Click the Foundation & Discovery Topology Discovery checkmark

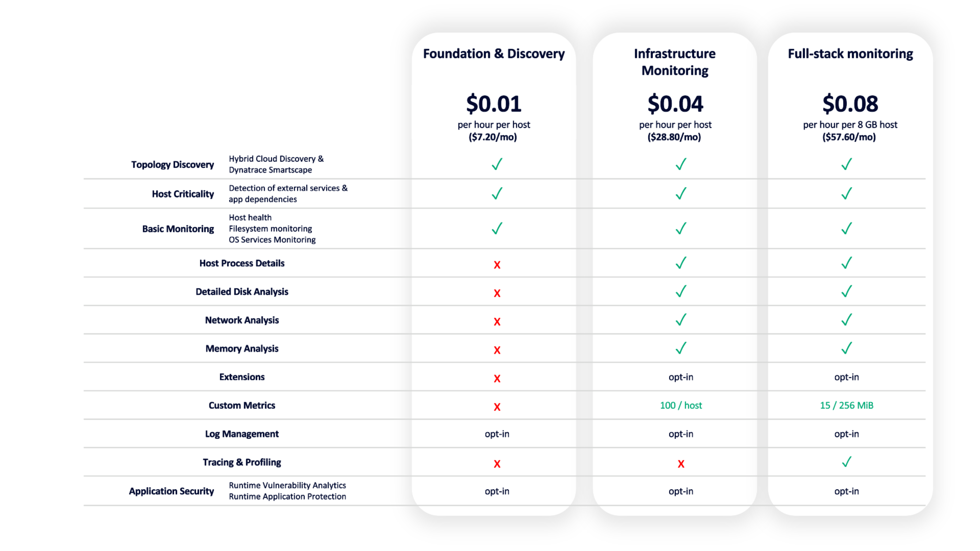point(497,164)
